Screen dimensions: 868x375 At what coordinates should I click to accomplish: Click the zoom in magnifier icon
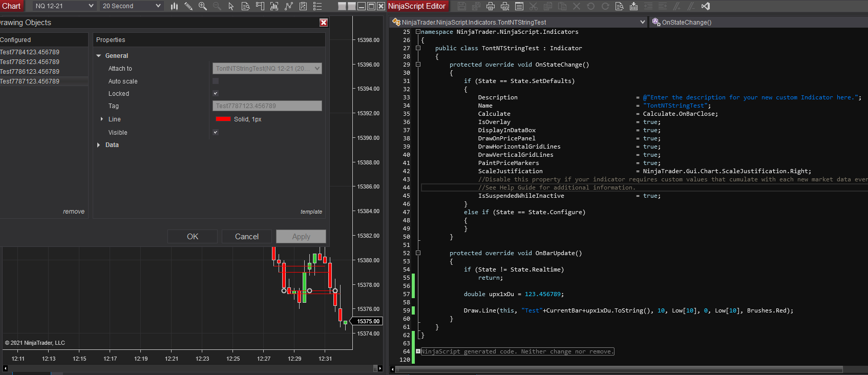click(203, 6)
